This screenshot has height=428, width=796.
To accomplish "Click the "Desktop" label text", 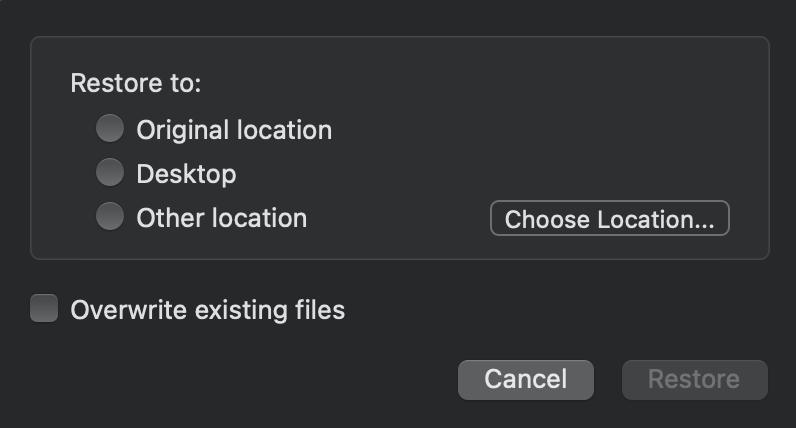I will tap(186, 174).
